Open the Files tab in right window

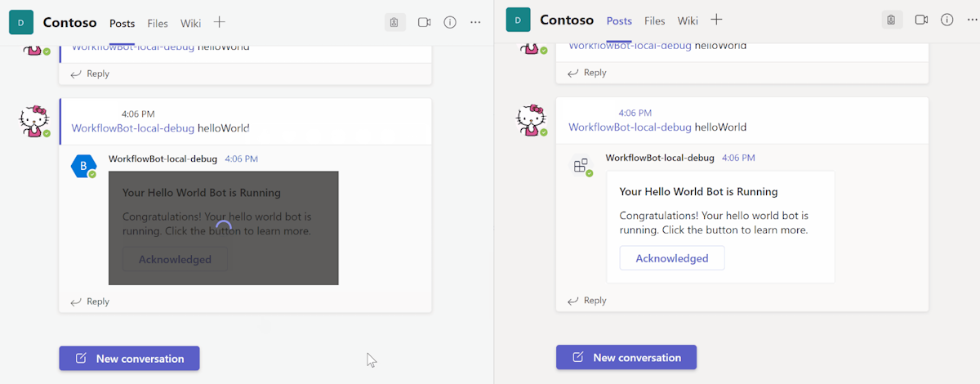655,21
